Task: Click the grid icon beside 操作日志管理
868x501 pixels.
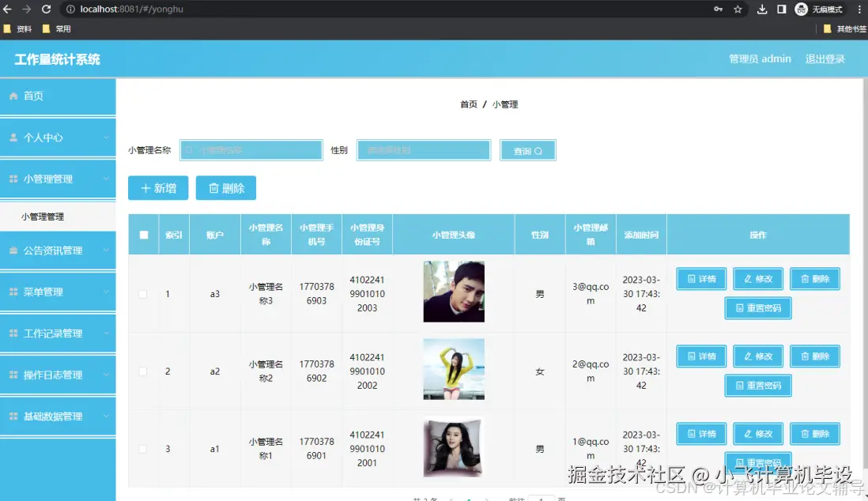Action: (13, 375)
